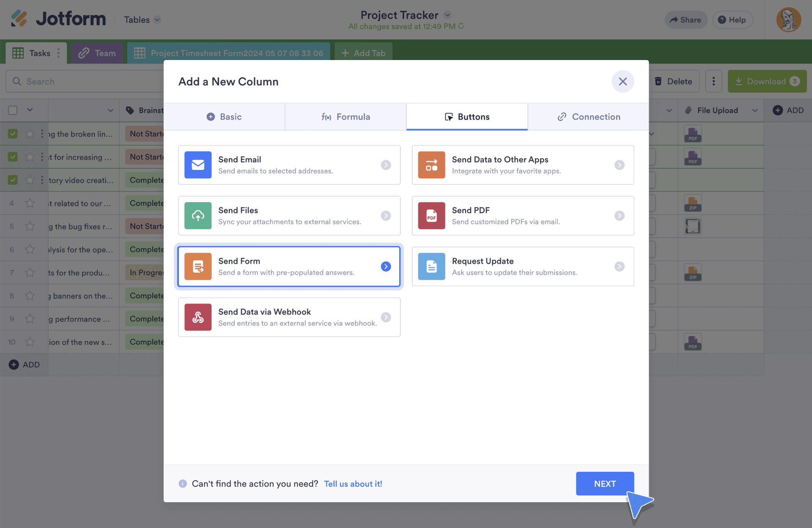Uncheck the first row's checkbox
The image size is (812, 528).
pos(12,134)
